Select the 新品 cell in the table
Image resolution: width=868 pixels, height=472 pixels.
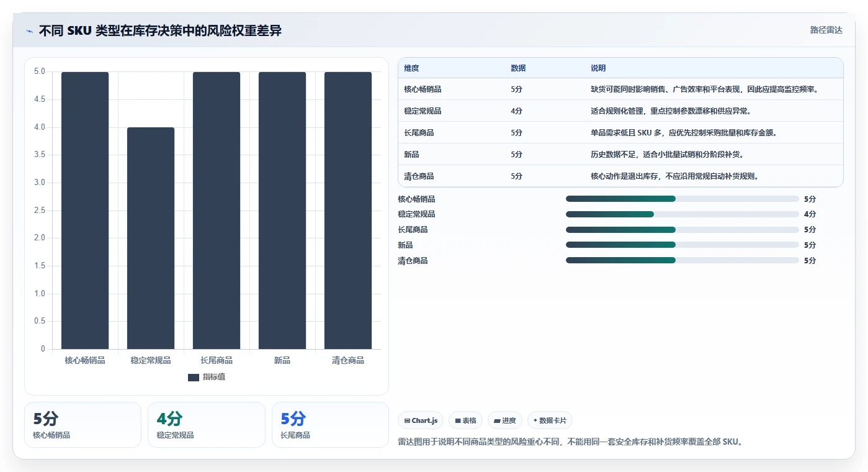[411, 155]
